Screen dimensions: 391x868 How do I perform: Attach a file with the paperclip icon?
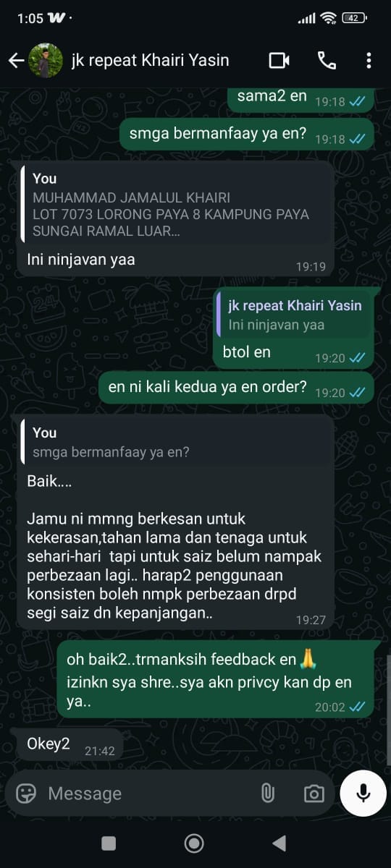268,793
